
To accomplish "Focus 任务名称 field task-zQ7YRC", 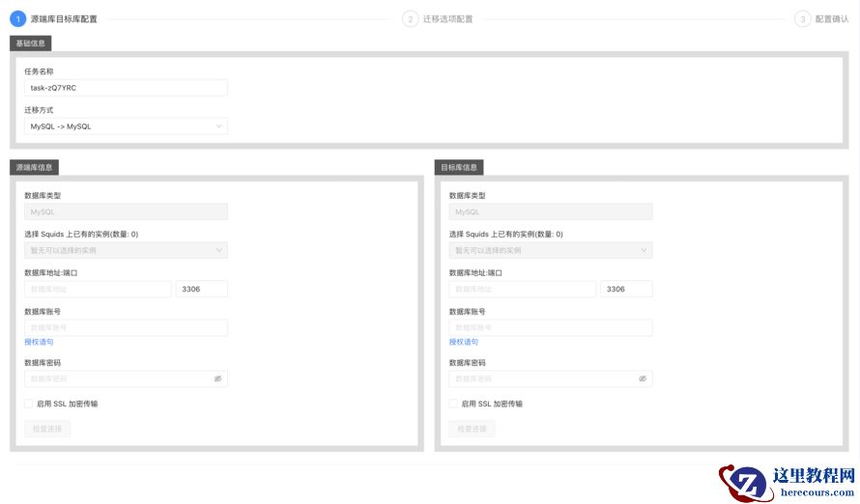I will [x=127, y=88].
